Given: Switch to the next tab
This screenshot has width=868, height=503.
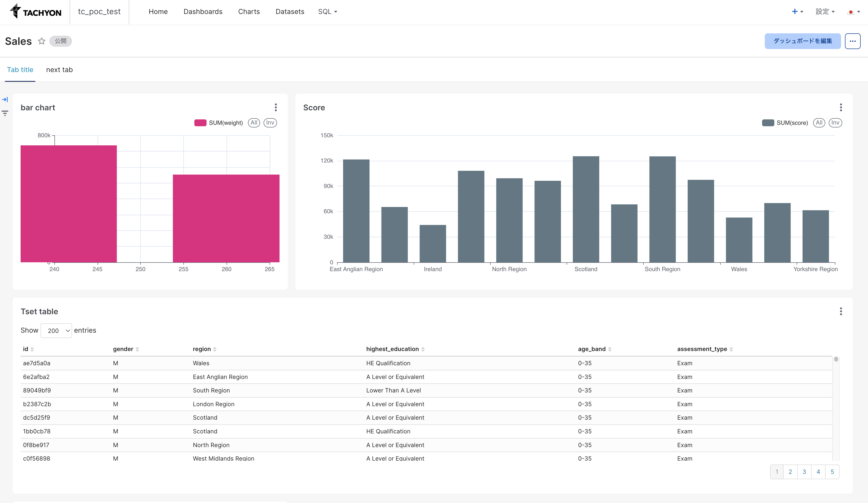Looking at the screenshot, I should point(59,70).
